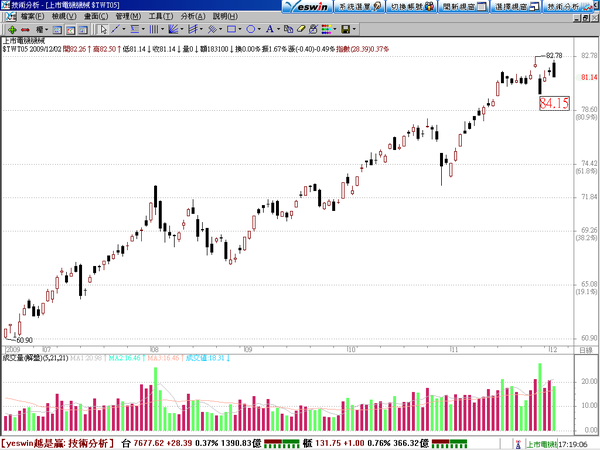Open the 畫面(C) menu
Image resolution: width=600 pixels, height=450 pixels.
click(96, 16)
